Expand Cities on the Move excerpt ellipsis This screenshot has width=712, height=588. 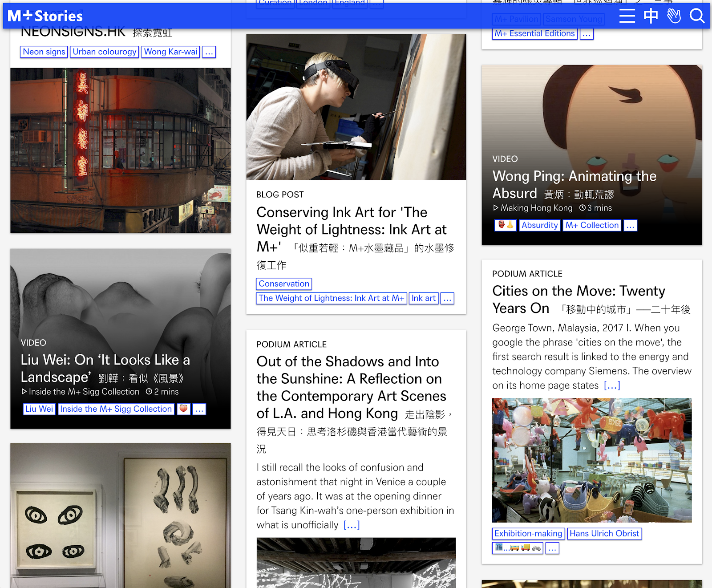point(612,385)
